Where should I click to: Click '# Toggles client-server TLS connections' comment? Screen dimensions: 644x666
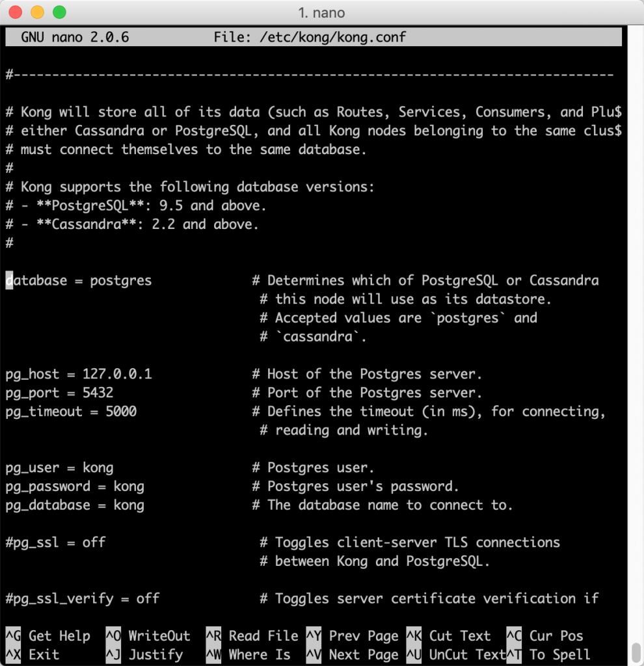[410, 542]
